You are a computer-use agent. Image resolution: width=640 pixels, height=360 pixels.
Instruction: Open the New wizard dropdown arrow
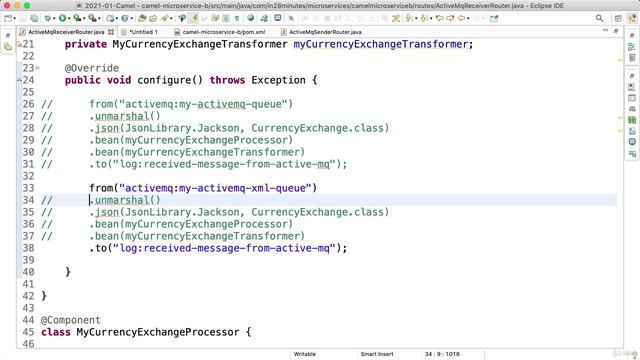point(15,18)
